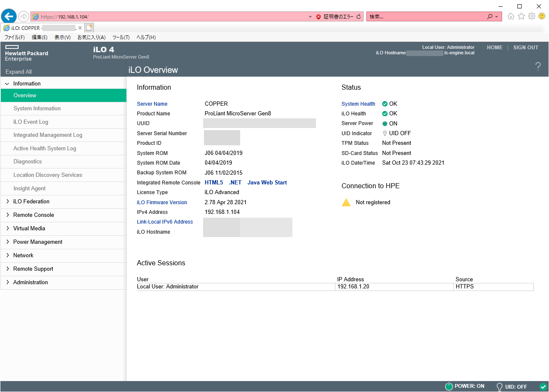The image size is (549, 392).
Task: Open Insight Agent page
Action: [x=64, y=189]
